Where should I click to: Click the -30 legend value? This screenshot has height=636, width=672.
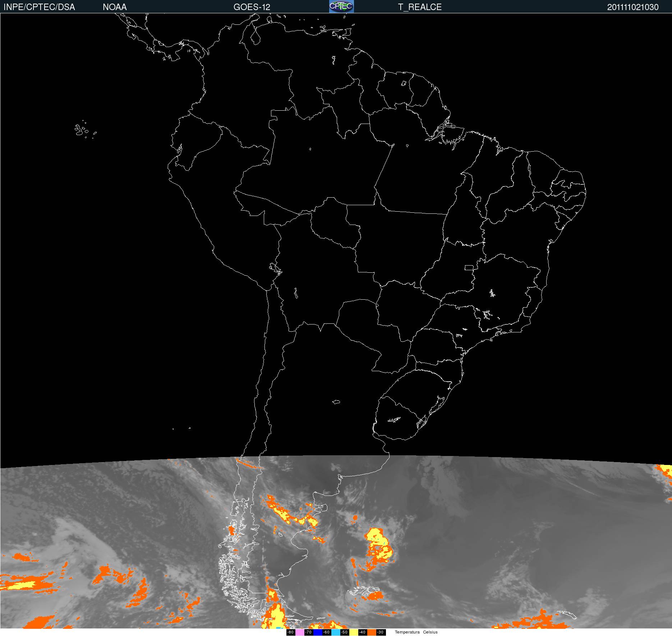[x=380, y=632]
